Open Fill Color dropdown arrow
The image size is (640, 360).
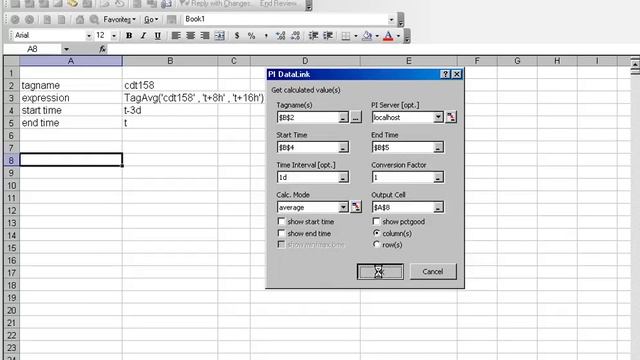pyautogui.click(x=377, y=36)
